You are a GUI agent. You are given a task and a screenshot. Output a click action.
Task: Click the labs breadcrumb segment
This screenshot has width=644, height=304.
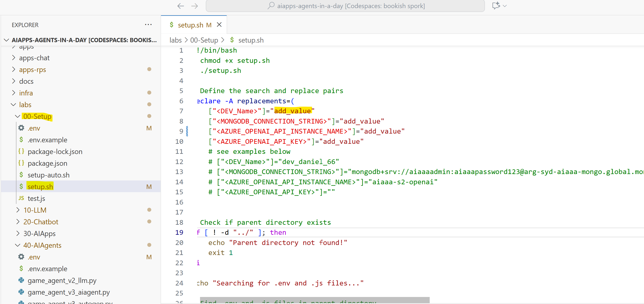pos(176,40)
